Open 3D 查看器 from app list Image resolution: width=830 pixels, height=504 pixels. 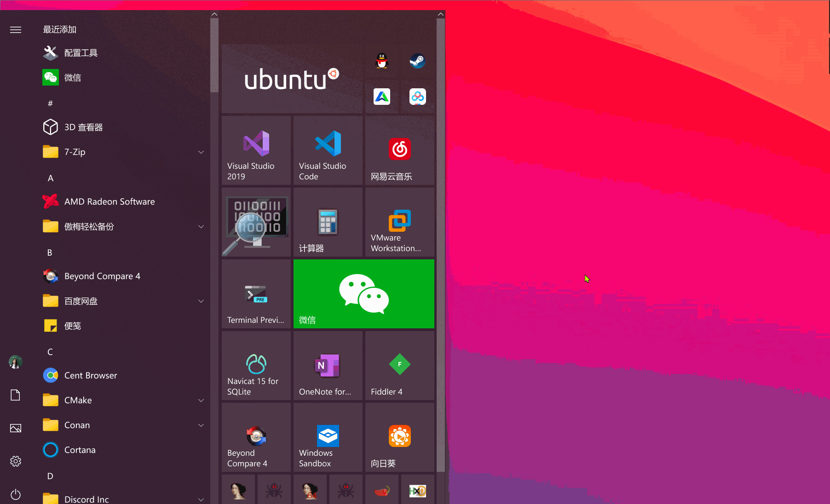(x=125, y=127)
